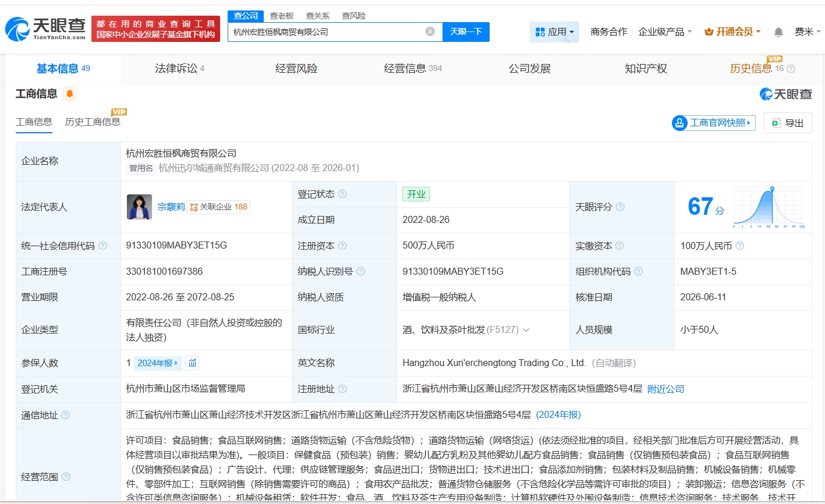Image resolution: width=825 pixels, height=504 pixels.
Task: Expand the 企业级产品 dropdown
Action: [x=665, y=32]
